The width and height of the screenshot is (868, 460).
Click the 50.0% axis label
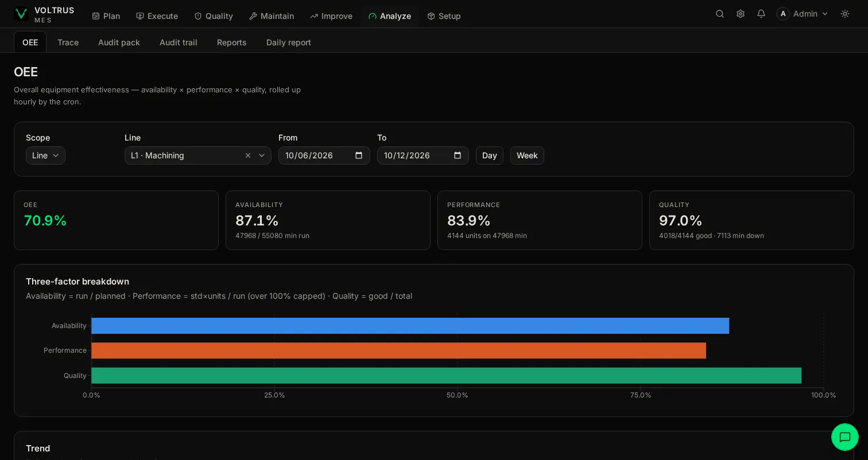458,395
